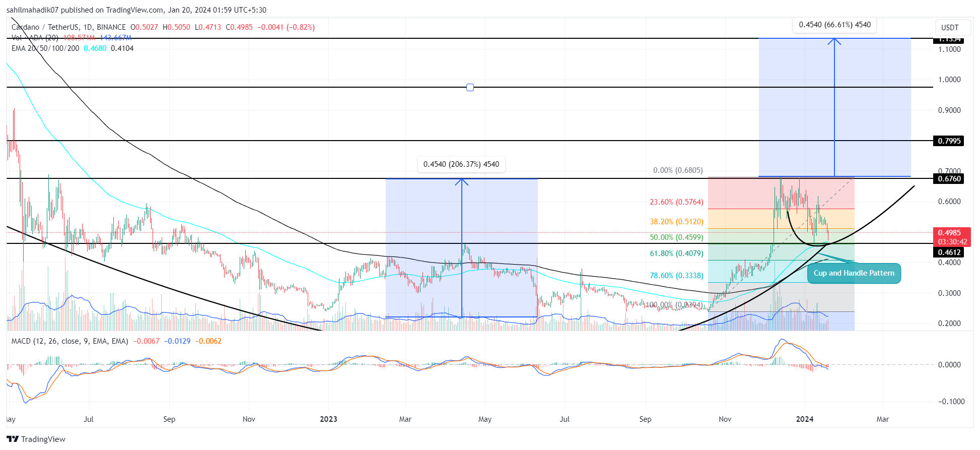This screenshot has height=450, width=980.
Task: Click the 0.7995 price label
Action: coord(949,141)
